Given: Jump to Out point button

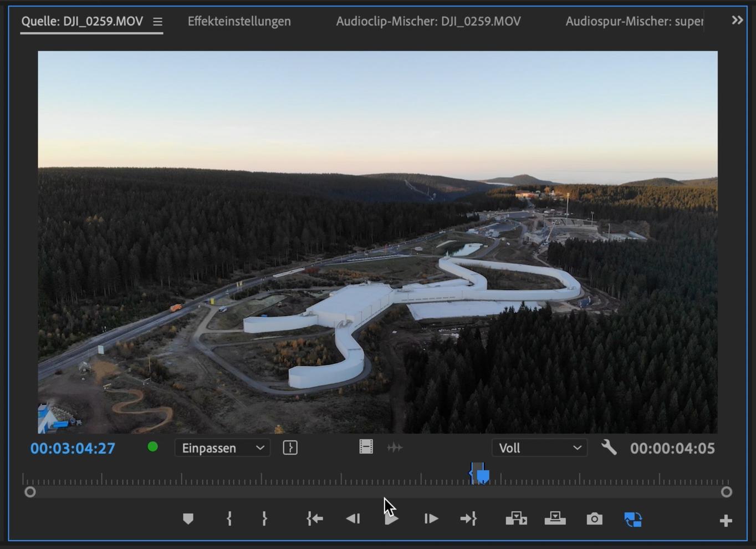Looking at the screenshot, I should click(x=468, y=519).
